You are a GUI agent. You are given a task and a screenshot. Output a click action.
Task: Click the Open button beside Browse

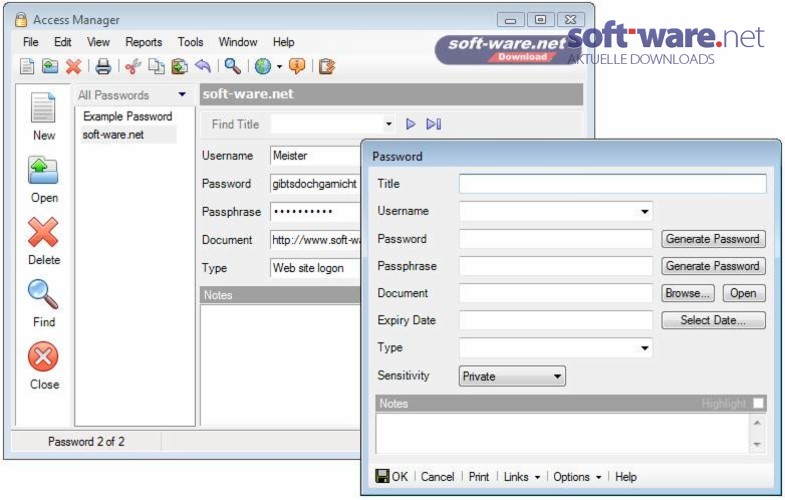743,293
